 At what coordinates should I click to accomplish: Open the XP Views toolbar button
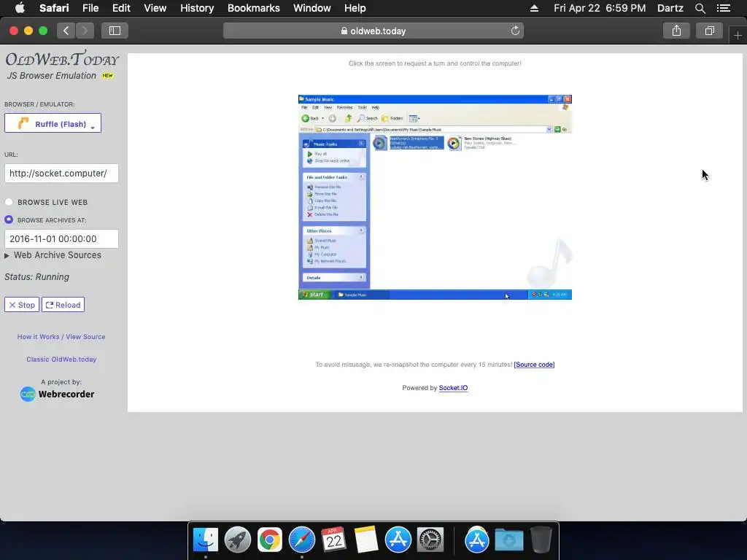click(414, 118)
